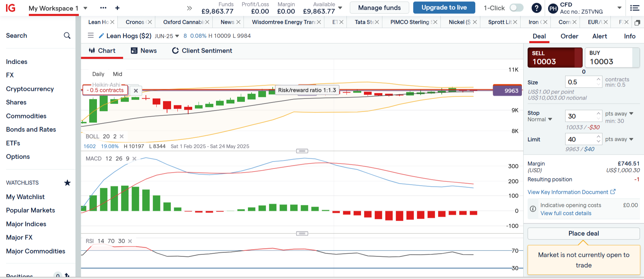Expand the funds summary dropdown arrow
The height and width of the screenshot is (279, 644).
340,8
